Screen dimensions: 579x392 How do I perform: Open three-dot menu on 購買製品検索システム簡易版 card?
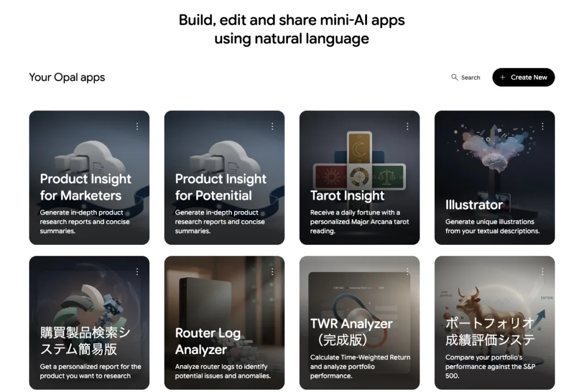click(x=137, y=272)
